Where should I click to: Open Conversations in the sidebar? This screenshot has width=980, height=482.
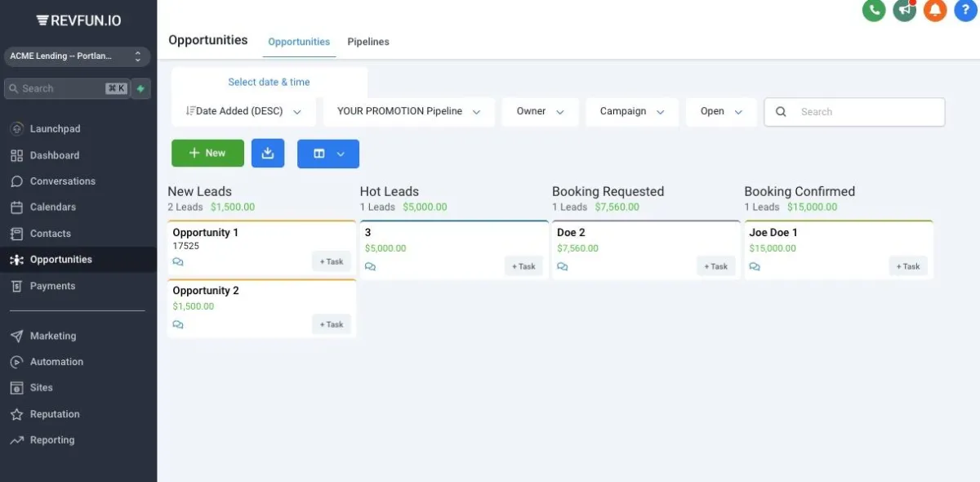click(x=63, y=181)
